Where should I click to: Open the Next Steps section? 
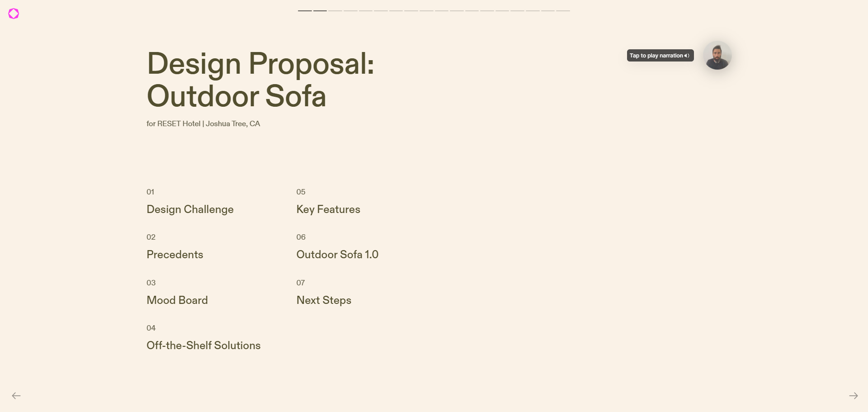tap(323, 300)
